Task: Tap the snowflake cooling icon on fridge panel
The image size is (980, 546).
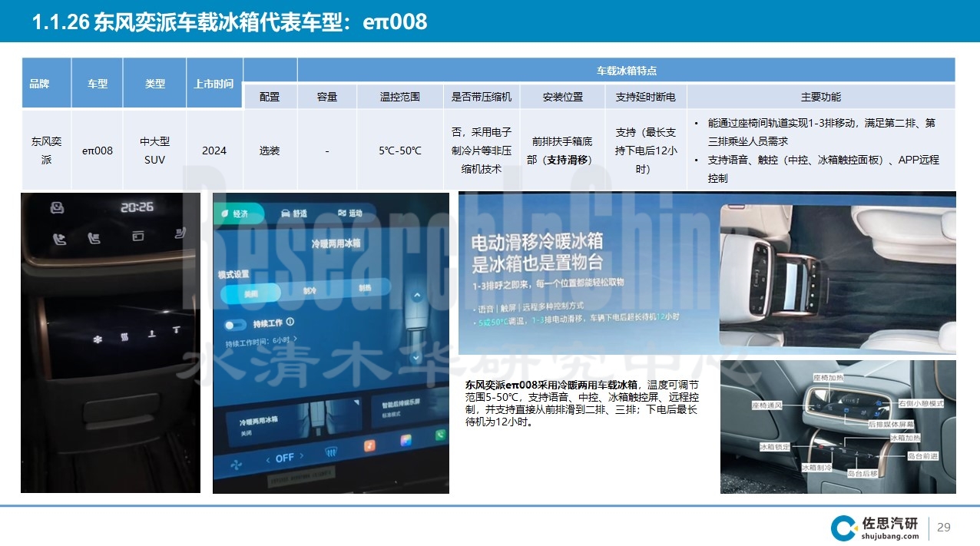Action: 98,338
